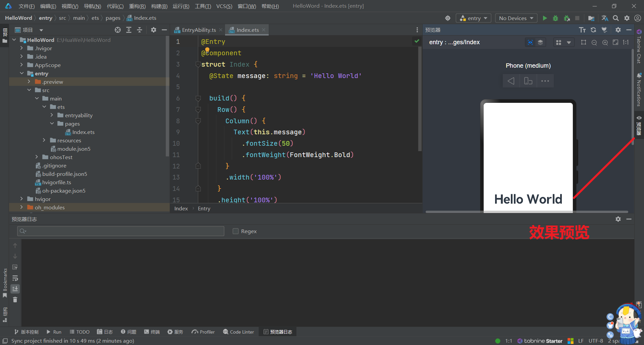Click the translate icon in top toolbar
The height and width of the screenshot is (345, 644).
coord(605,18)
